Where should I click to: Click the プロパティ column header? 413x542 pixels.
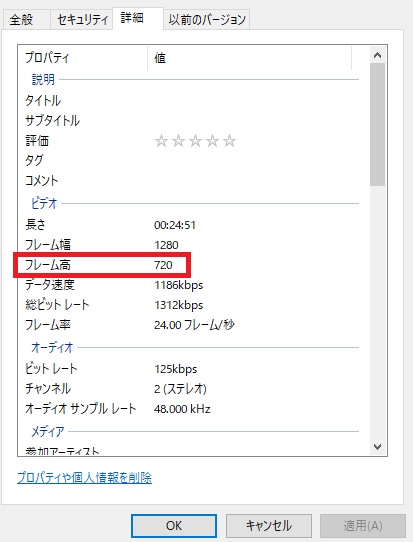tap(83, 58)
